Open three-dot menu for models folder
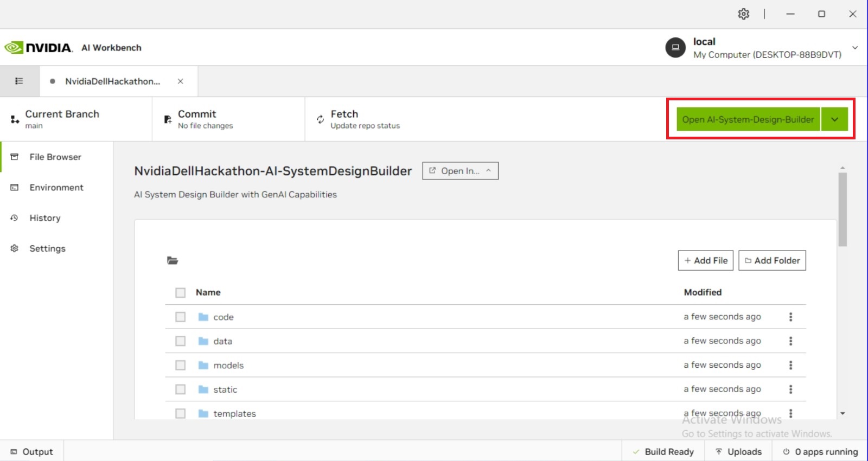868x461 pixels. tap(790, 365)
